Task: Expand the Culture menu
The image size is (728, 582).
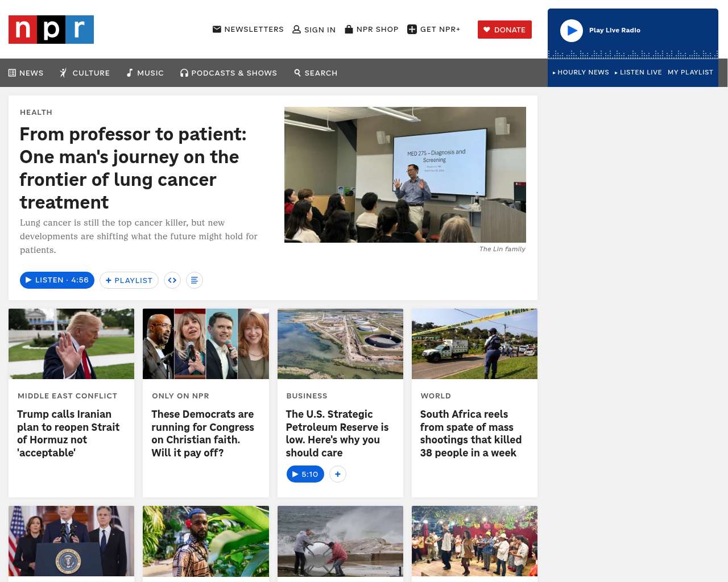Action: 85,73
